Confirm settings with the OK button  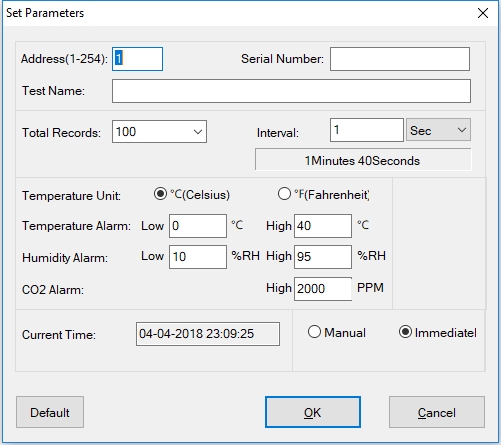pyautogui.click(x=313, y=412)
